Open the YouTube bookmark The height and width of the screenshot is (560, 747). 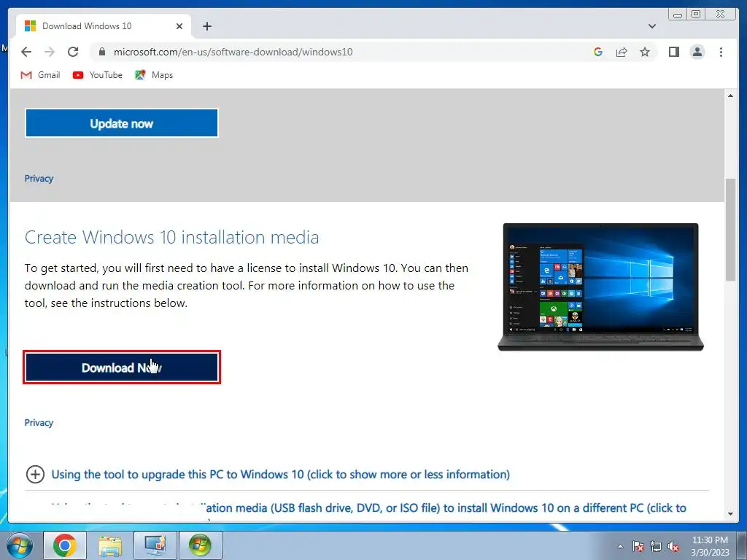(x=98, y=75)
